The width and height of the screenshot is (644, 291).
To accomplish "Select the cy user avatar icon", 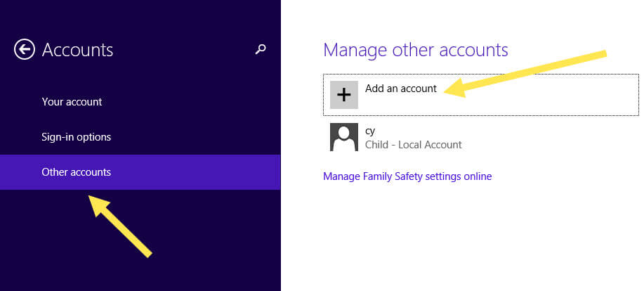I will (344, 137).
